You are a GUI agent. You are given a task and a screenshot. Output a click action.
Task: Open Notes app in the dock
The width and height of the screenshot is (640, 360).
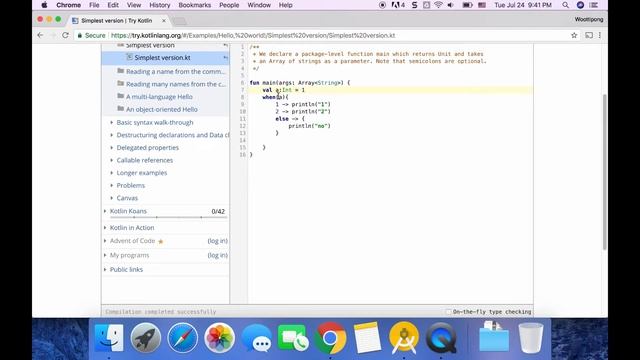click(x=367, y=338)
